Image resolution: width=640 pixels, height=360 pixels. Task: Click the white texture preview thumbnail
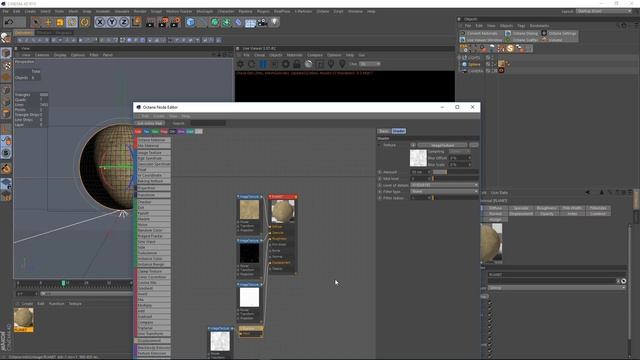coord(418,158)
